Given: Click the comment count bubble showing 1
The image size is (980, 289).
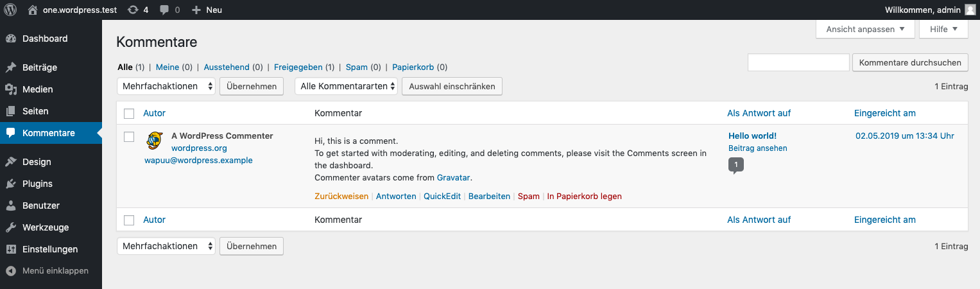Looking at the screenshot, I should (x=736, y=166).
